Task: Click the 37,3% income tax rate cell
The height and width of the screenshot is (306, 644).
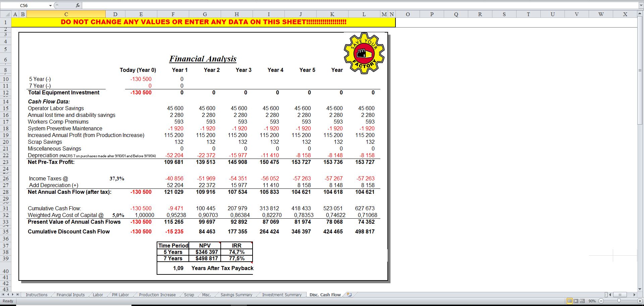Action: [117, 178]
